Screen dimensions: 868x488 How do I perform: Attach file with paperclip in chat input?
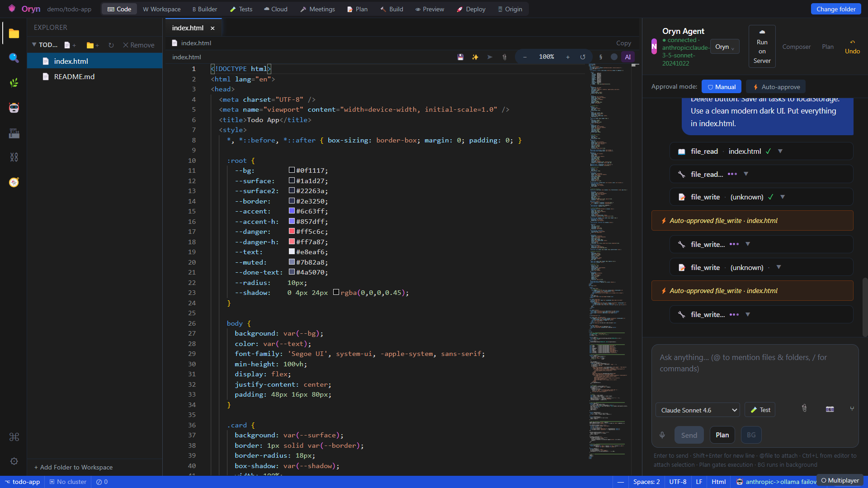804,408
